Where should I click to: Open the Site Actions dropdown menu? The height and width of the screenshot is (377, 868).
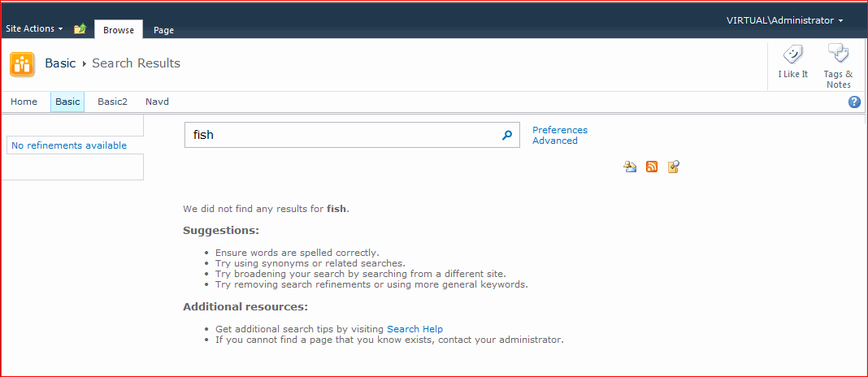[x=34, y=28]
